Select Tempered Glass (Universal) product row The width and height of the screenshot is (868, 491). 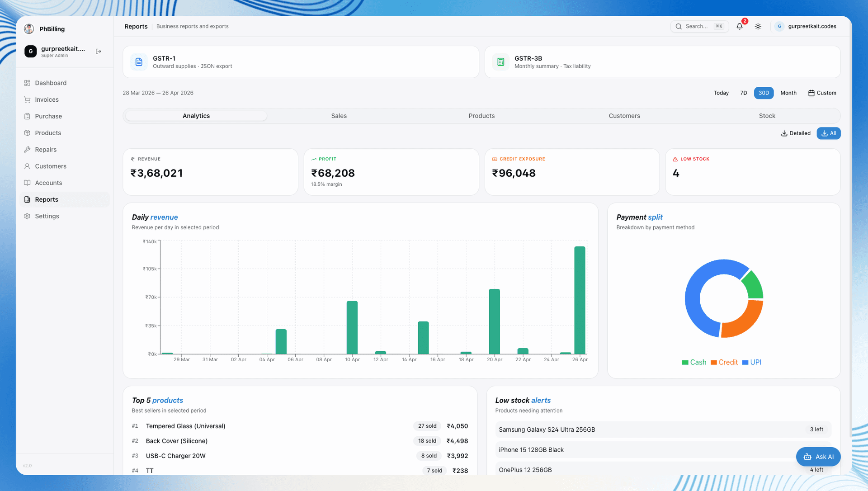click(x=300, y=426)
